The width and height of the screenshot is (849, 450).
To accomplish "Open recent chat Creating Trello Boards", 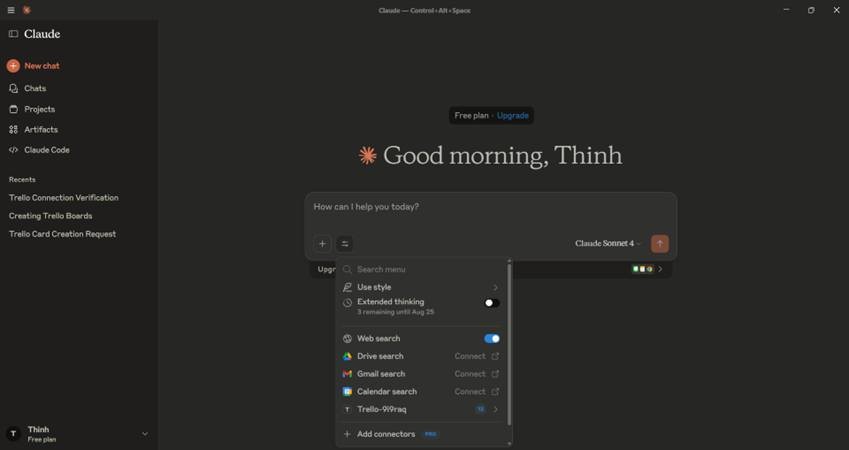I will coord(50,216).
